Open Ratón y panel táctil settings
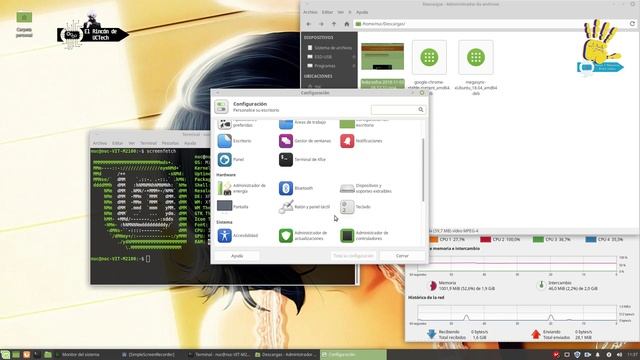Screen dimensions: 640x360 pos(304,207)
